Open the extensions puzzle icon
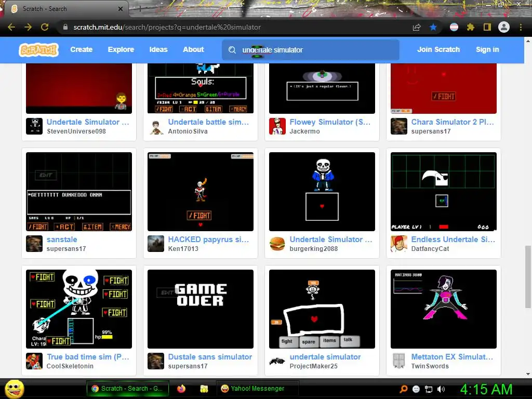This screenshot has height=399, width=532. 470,27
